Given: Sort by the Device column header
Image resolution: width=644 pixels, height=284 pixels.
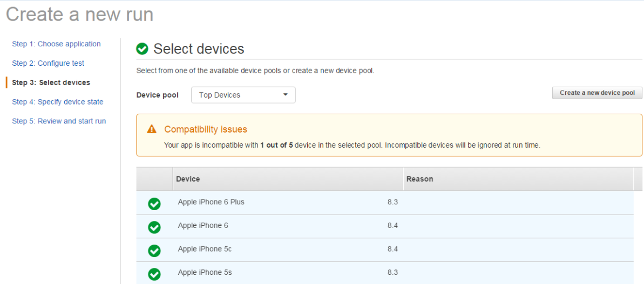Looking at the screenshot, I should [x=288, y=179].
